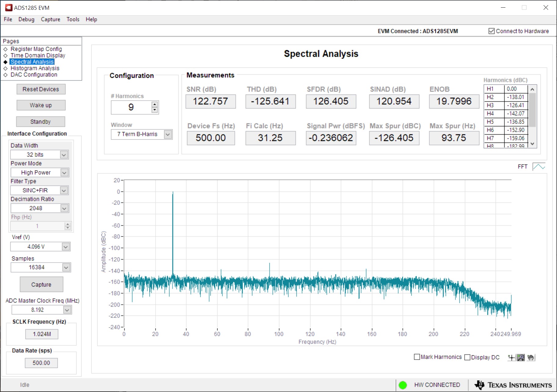Viewport: 557px width, 392px height.
Task: Open the Window type dropdown
Action: point(168,134)
